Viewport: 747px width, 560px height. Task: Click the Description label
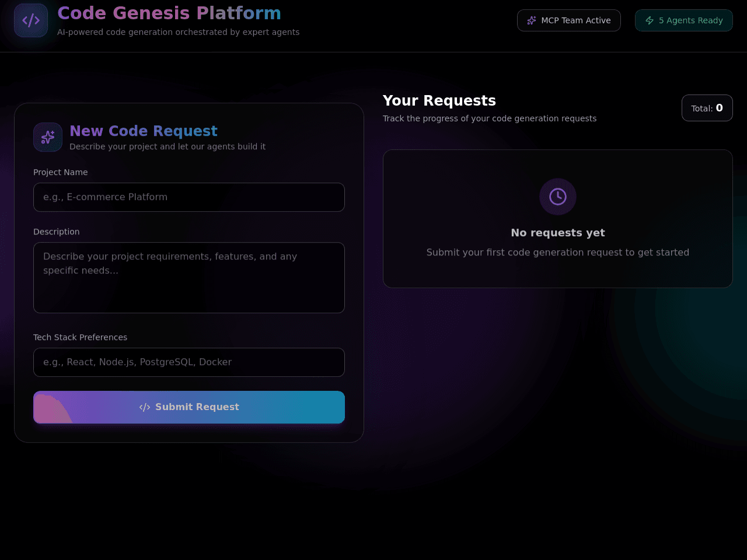(x=57, y=232)
